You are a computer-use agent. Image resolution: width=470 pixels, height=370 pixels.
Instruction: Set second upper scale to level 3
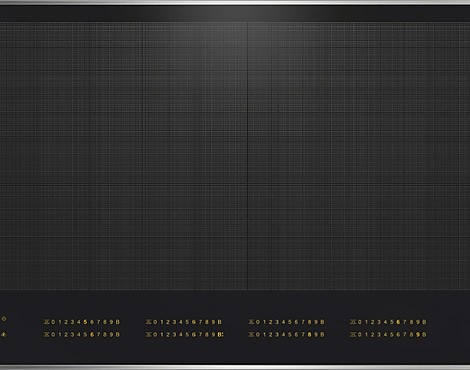click(x=174, y=322)
